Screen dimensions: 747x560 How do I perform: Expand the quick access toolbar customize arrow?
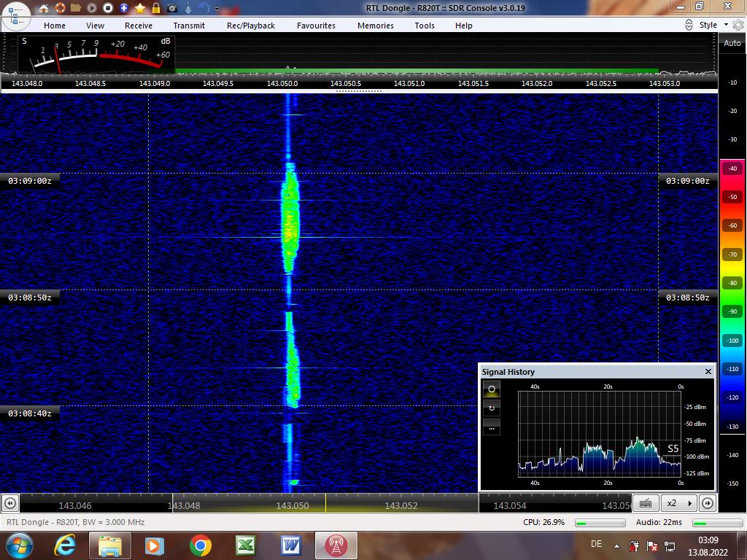click(217, 8)
